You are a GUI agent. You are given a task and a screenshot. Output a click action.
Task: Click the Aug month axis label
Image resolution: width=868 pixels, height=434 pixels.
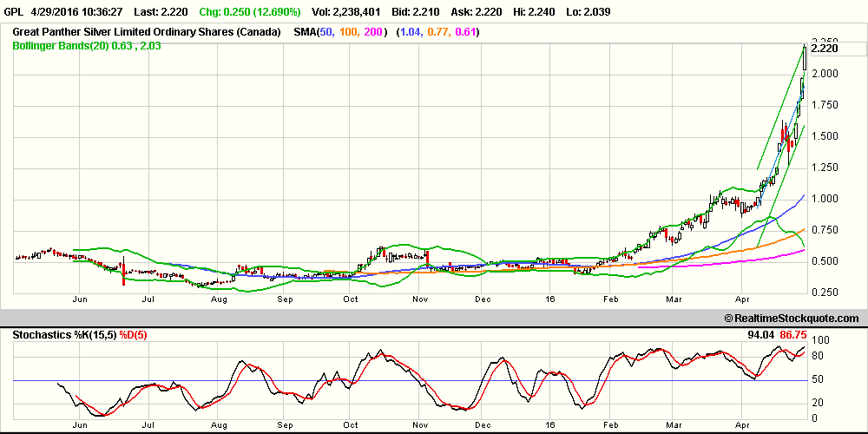(x=220, y=299)
